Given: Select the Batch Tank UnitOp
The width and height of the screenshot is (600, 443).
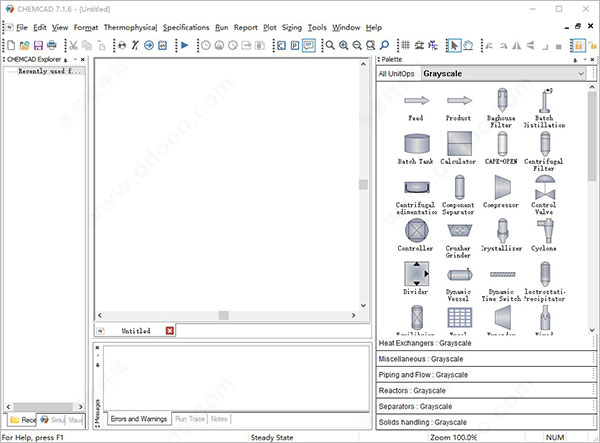Looking at the screenshot, I should (416, 149).
